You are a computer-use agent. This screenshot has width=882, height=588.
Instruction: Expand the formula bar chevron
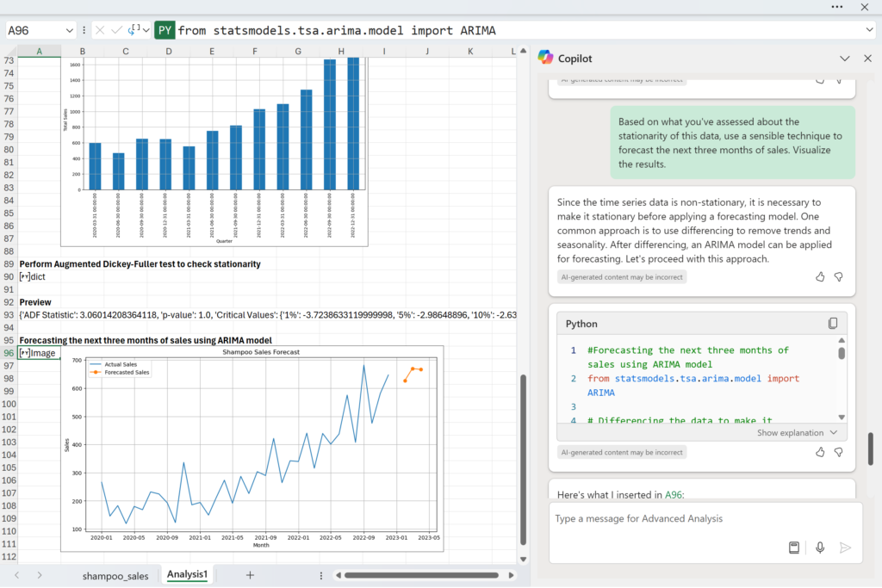pos(867,30)
